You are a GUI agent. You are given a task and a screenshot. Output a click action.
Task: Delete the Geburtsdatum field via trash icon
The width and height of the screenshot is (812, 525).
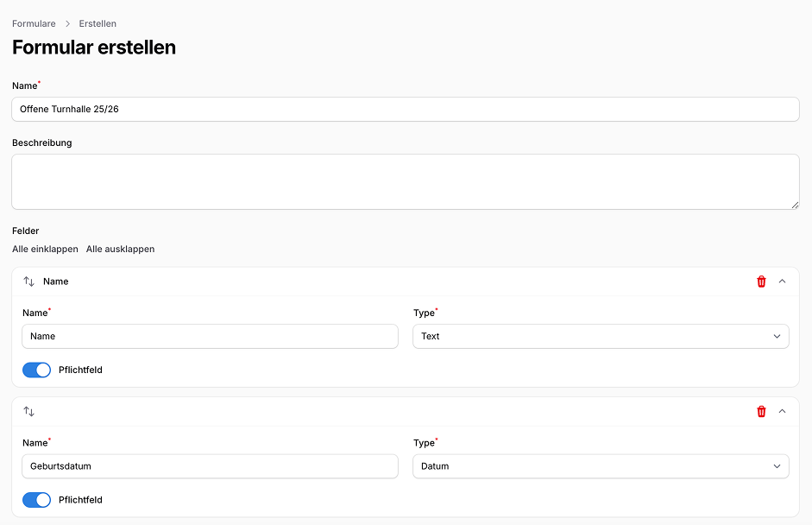click(761, 411)
